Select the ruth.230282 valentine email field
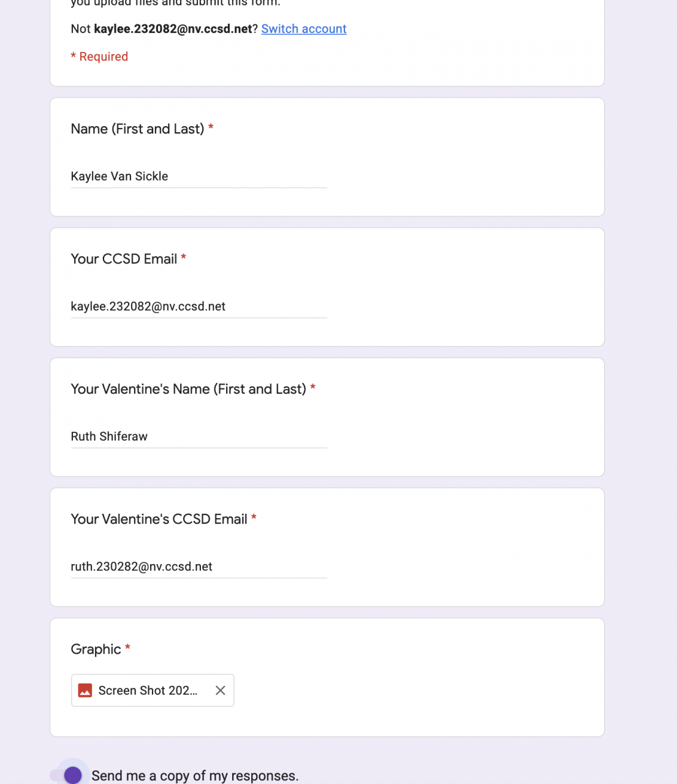Viewport: 677px width, 784px height. [199, 567]
